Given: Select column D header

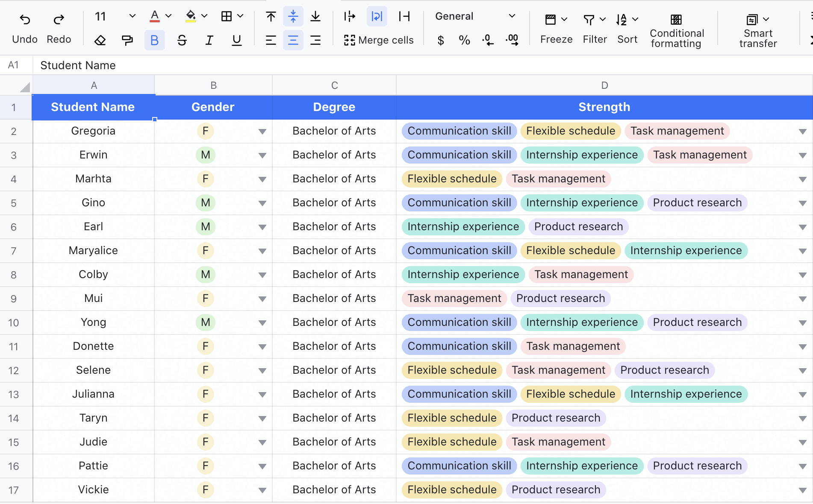Looking at the screenshot, I should point(604,85).
